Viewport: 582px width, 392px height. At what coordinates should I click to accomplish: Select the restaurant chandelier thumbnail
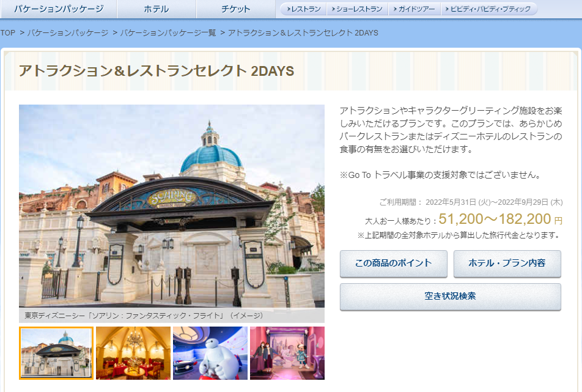point(133,353)
